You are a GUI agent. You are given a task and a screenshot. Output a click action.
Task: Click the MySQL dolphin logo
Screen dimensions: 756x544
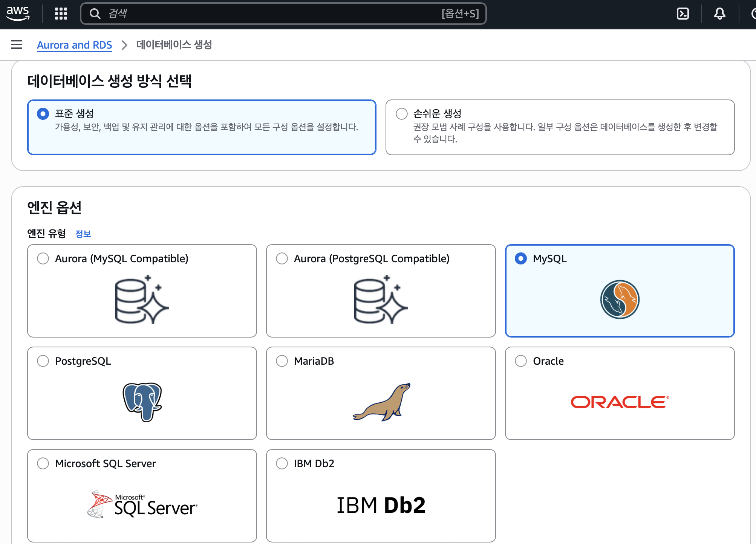pyautogui.click(x=620, y=300)
